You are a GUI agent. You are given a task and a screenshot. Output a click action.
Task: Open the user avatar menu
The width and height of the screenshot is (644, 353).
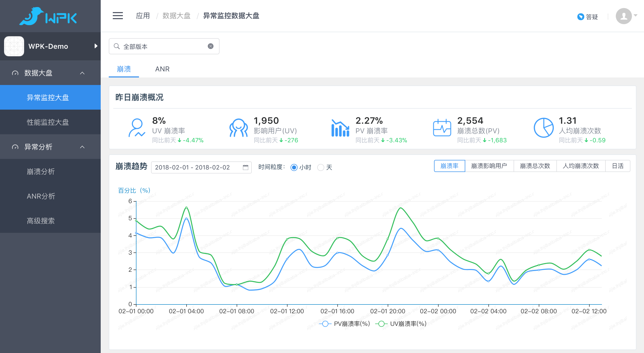point(624,16)
